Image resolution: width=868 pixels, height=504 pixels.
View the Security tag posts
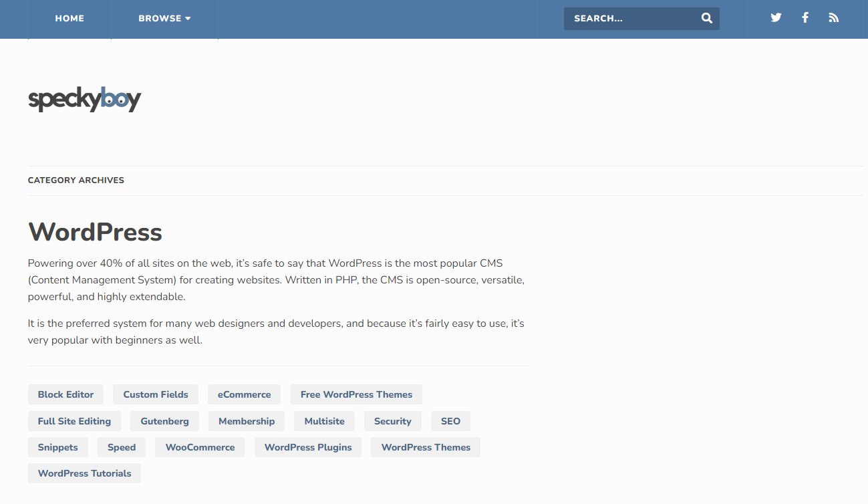pyautogui.click(x=392, y=421)
